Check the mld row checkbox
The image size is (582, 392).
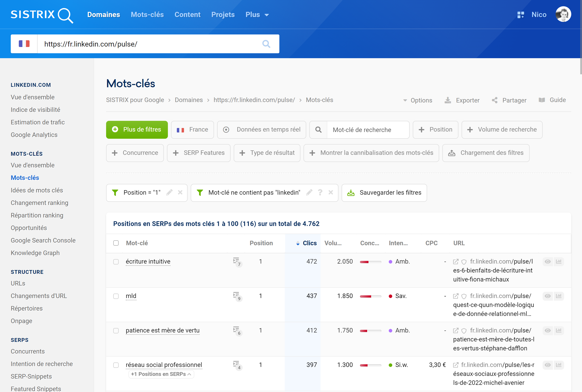[x=116, y=296]
